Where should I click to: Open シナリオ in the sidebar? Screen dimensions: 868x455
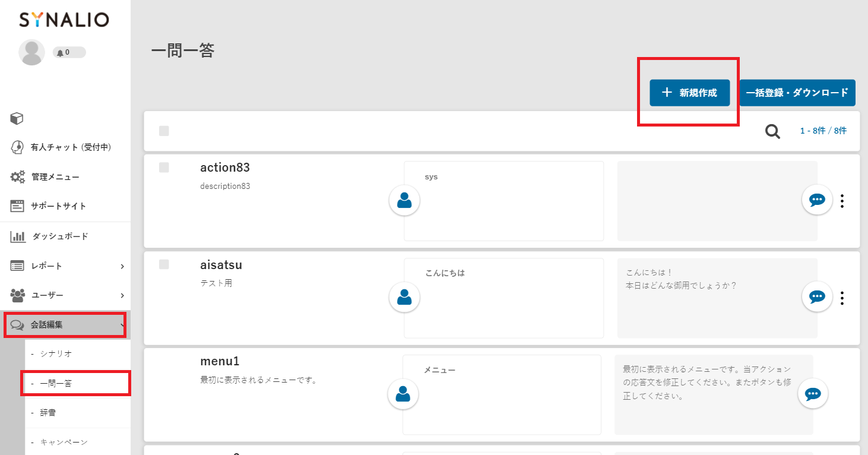(x=56, y=353)
